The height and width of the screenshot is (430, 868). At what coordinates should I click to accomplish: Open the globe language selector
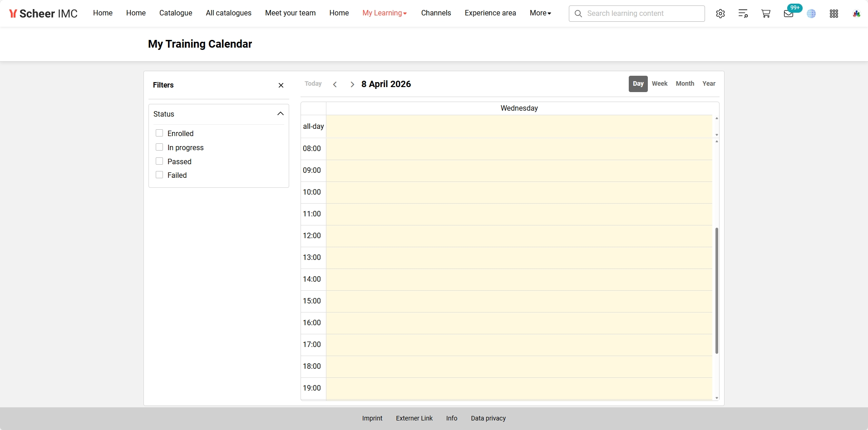click(811, 14)
